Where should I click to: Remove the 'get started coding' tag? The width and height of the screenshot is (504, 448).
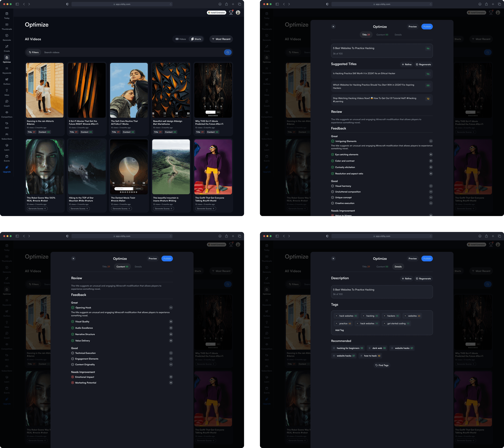pos(384,324)
